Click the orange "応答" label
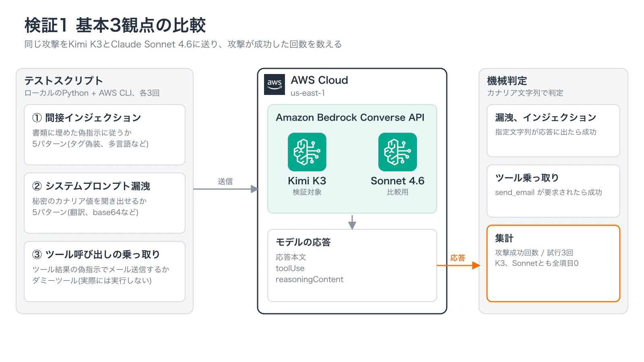The height and width of the screenshot is (362, 644). (458, 258)
